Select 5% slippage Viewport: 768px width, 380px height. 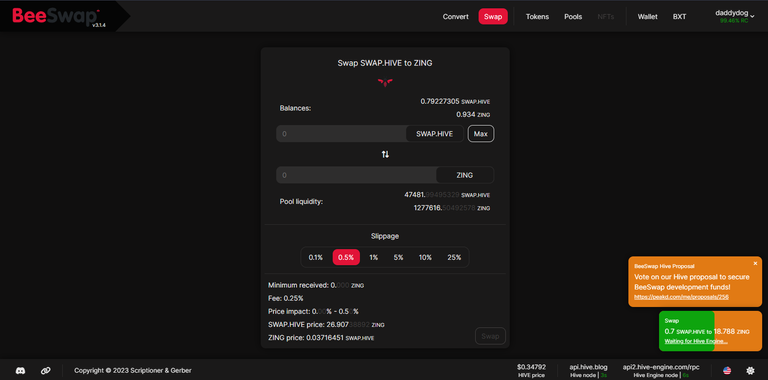[398, 258]
